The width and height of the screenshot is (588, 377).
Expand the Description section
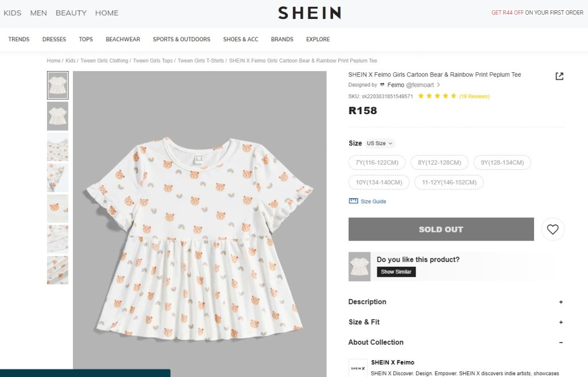tap(560, 302)
